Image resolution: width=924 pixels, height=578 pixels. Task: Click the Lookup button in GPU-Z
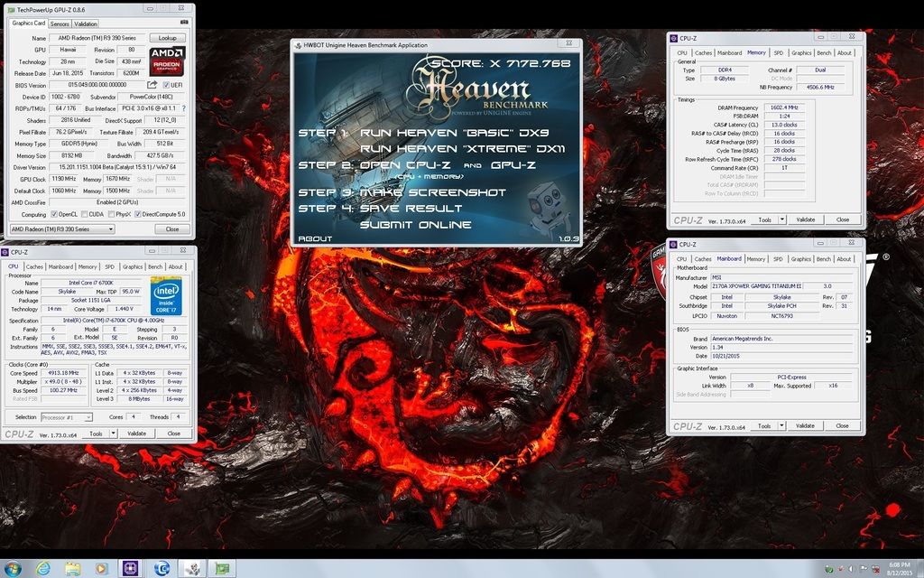click(168, 38)
